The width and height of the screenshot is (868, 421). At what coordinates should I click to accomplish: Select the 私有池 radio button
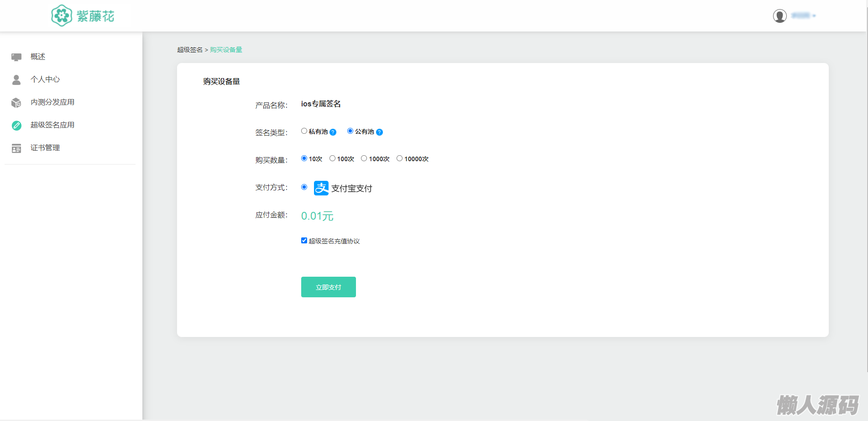(x=304, y=131)
